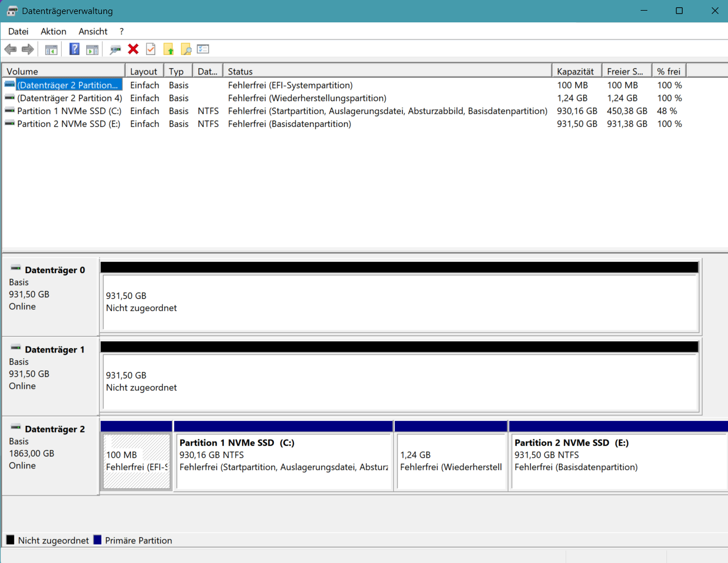Viewport: 728px width, 563px height.
Task: Sort by the % frei column header
Action: [x=669, y=71]
